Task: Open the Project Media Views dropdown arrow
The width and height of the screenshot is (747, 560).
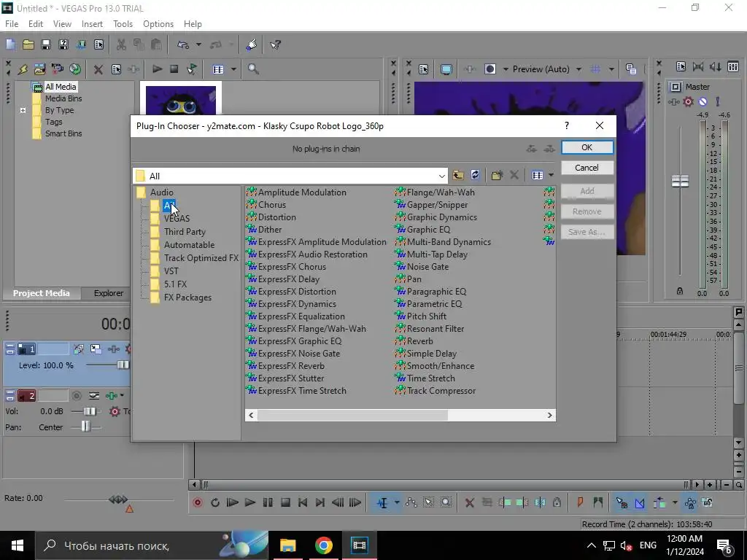Action: coord(233,69)
